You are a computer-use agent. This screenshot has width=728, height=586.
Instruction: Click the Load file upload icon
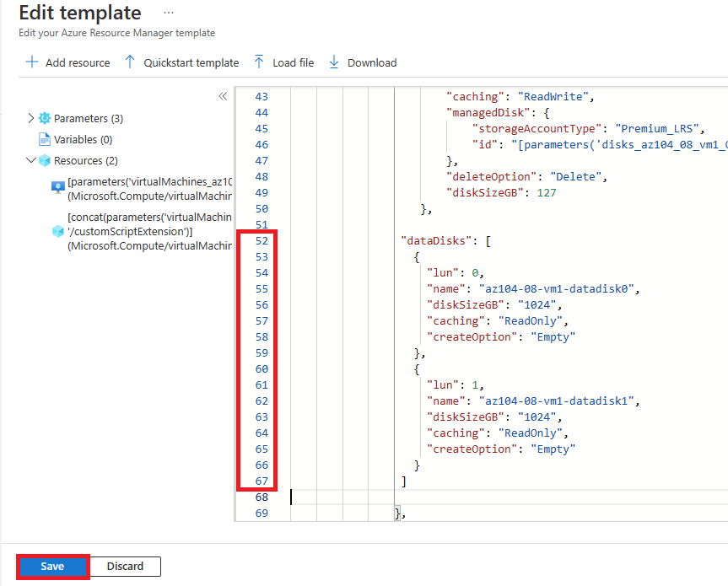coord(259,62)
